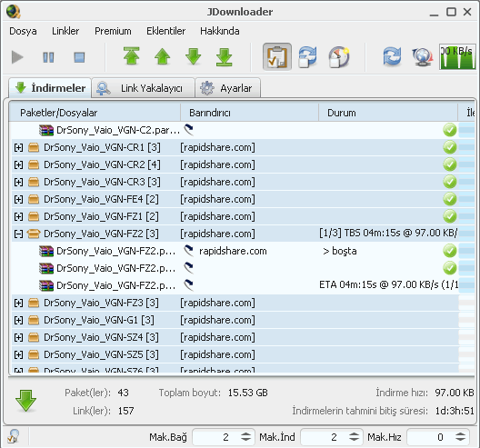Click the rapidshare host icon of C2.par file
The image size is (480, 448).
click(188, 130)
